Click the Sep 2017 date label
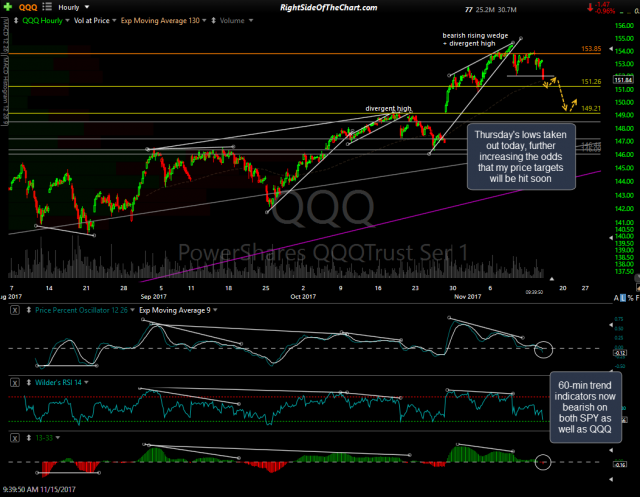The width and height of the screenshot is (640, 497). point(153,297)
